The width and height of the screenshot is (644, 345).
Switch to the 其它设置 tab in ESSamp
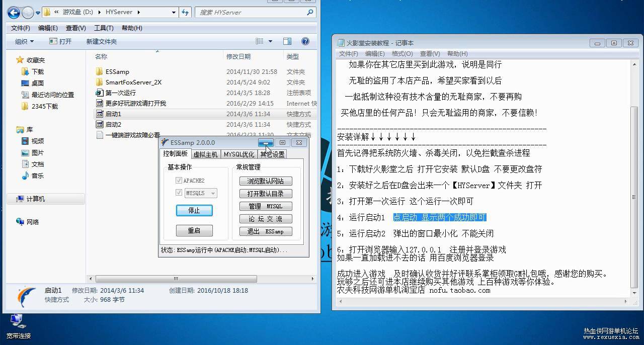(272, 154)
